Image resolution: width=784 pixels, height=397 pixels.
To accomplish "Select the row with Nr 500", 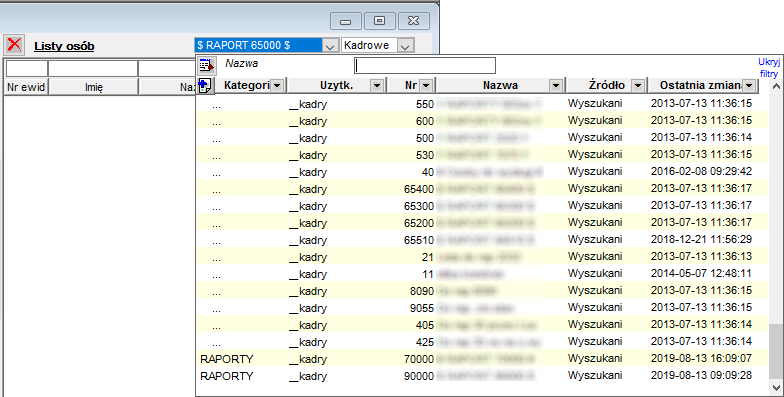I will pyautogui.click(x=482, y=138).
